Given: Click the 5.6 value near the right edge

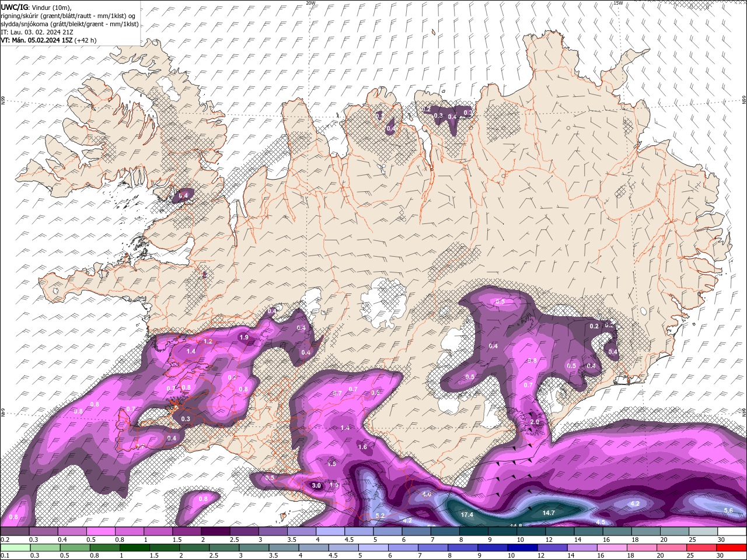Looking at the screenshot, I should click(728, 510).
